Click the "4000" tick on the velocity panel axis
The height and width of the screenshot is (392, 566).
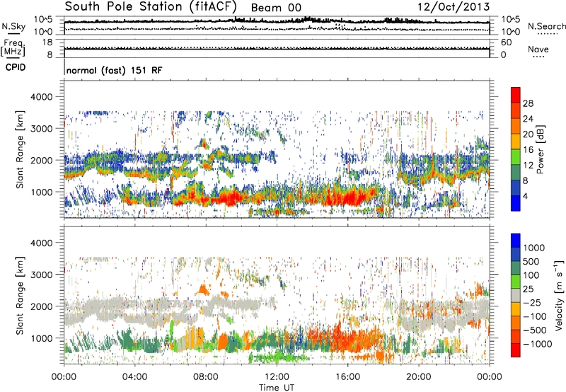click(42, 243)
